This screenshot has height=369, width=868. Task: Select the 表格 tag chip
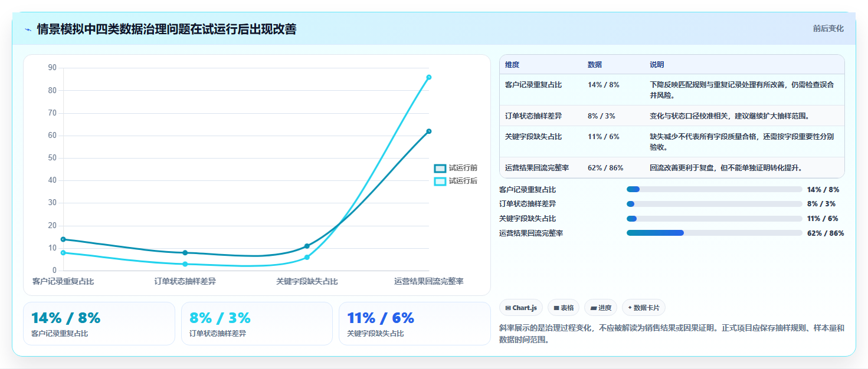(564, 308)
